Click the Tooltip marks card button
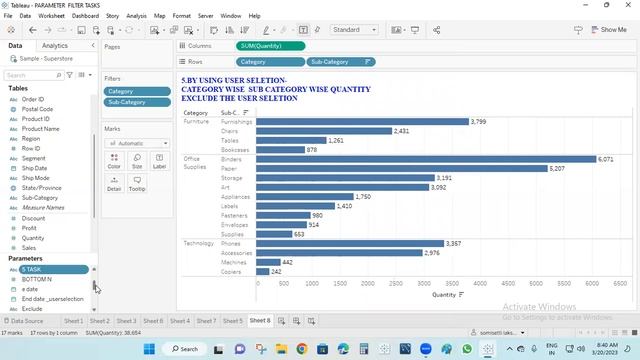The height and width of the screenshot is (360, 640). (x=137, y=184)
